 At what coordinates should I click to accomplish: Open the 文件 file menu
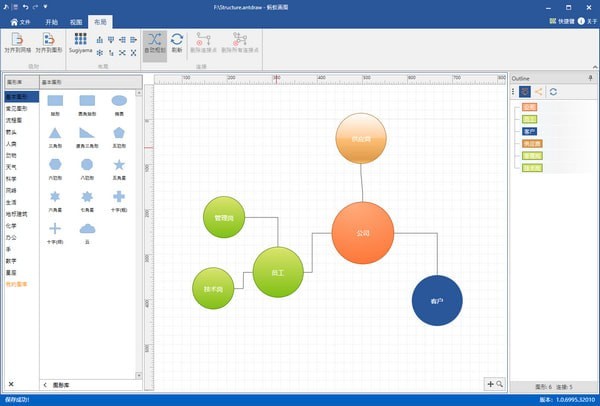click(20, 21)
